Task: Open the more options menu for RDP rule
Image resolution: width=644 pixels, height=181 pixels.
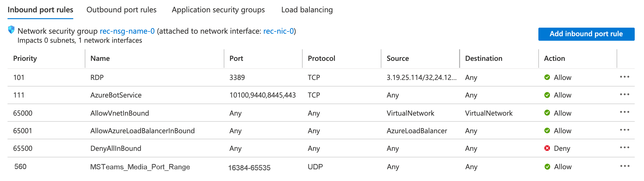Action: tap(624, 77)
